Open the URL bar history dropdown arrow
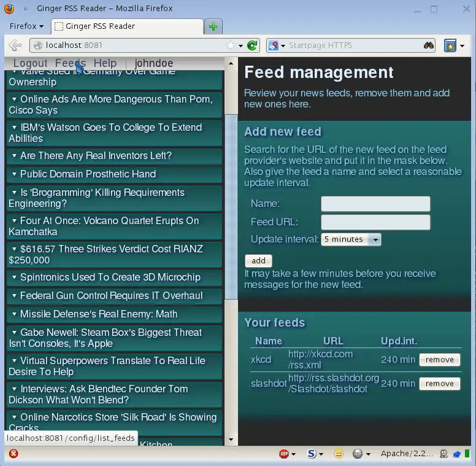The height and width of the screenshot is (466, 476). 240,46
